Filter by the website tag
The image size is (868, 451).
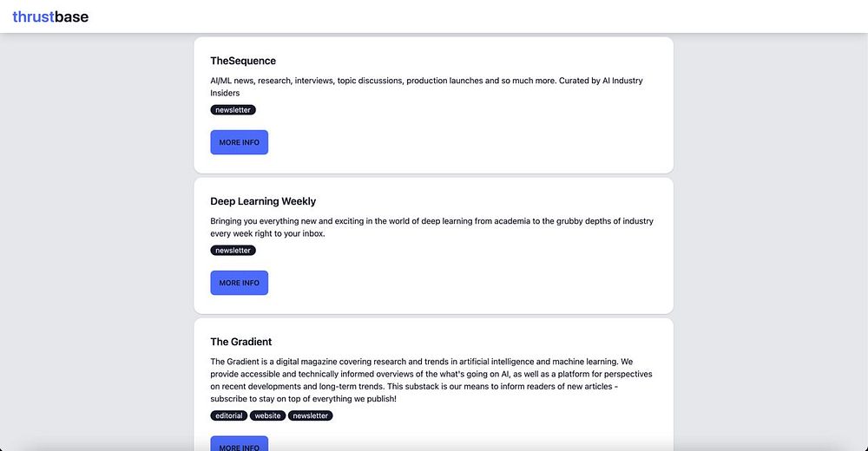click(x=267, y=415)
